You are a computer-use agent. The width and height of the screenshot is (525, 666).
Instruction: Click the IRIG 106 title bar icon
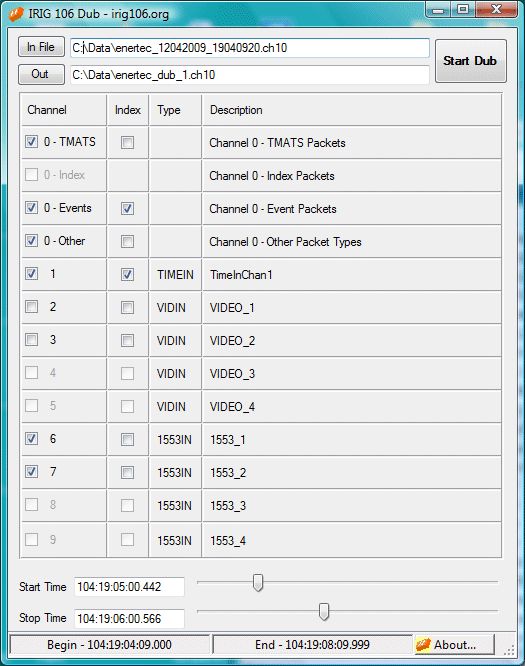click(x=16, y=14)
